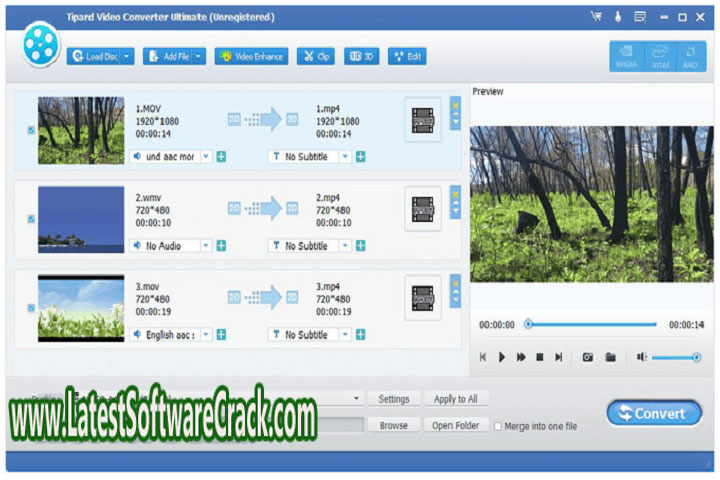Open the No Subtitle dropdown for 1.MOV

tap(345, 156)
